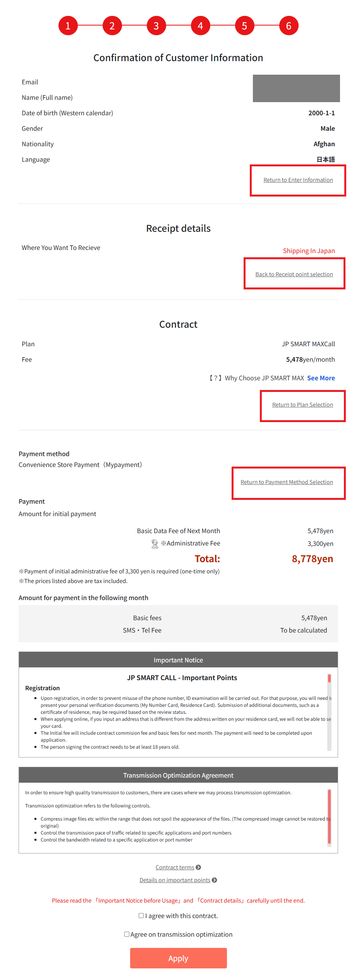Click arrow icon beside Contract terms
359x980 pixels.
[198, 867]
